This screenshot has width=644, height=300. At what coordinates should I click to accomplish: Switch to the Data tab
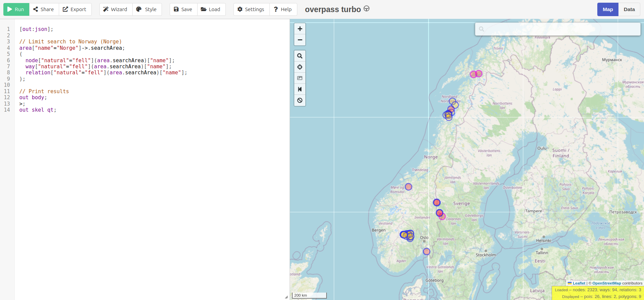[x=629, y=9]
